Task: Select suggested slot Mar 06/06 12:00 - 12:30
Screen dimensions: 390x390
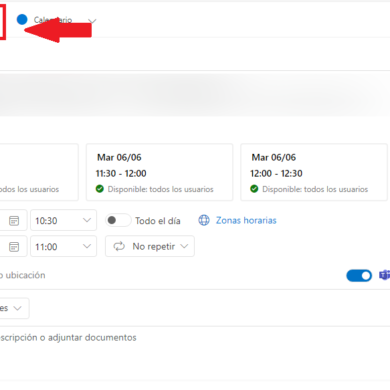Action: 314,172
